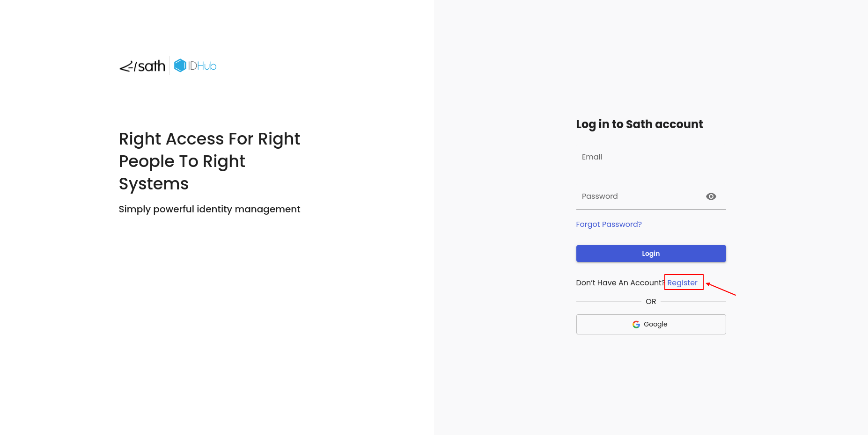
Task: Click the OR divider label
Action: [651, 302]
